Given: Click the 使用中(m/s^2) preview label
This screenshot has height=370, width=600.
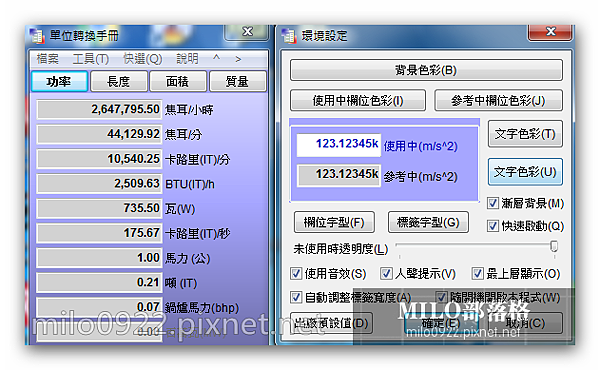Looking at the screenshot, I should coord(421,146).
